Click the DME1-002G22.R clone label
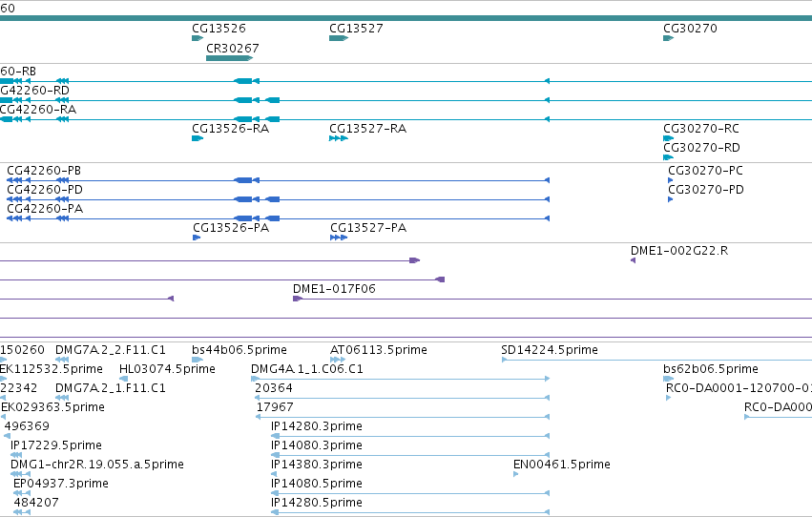812x517 pixels. [679, 251]
